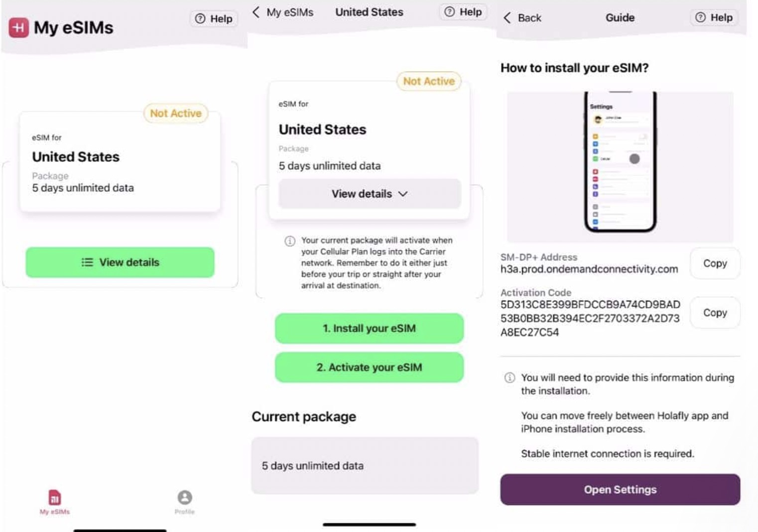The image size is (758, 532).
Task: Tap the Holafly logo icon
Action: pyautogui.click(x=18, y=28)
